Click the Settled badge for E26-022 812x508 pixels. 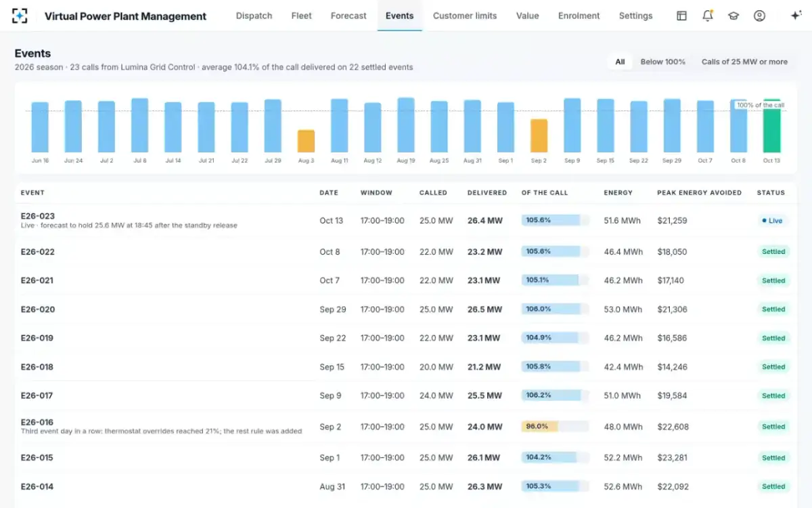773,252
